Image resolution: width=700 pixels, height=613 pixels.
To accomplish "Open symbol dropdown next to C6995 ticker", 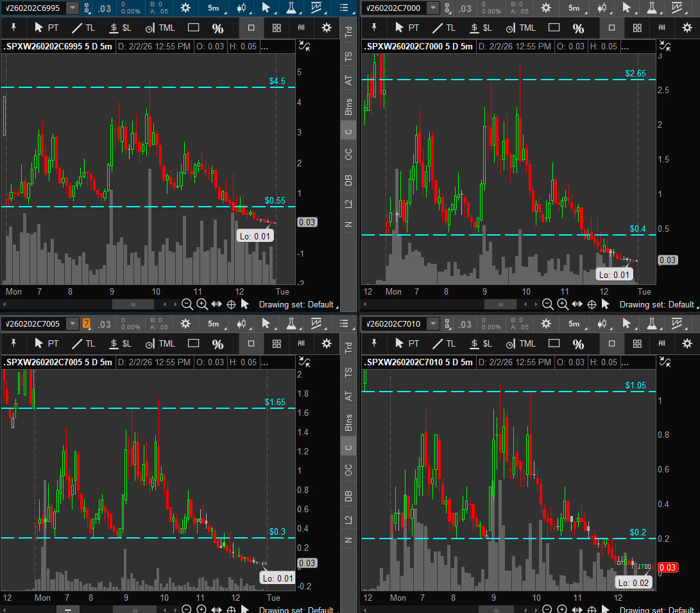I will pyautogui.click(x=73, y=8).
